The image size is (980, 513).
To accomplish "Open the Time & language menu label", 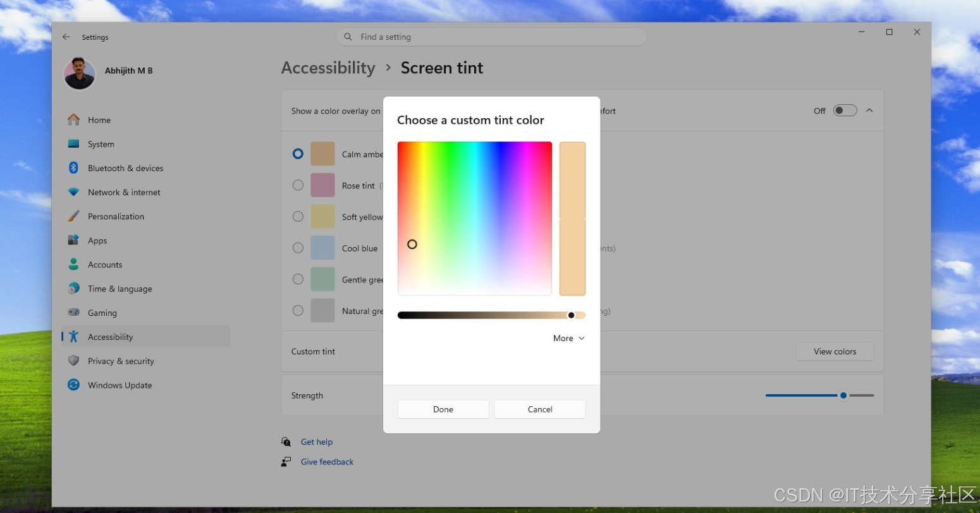I will click(120, 289).
